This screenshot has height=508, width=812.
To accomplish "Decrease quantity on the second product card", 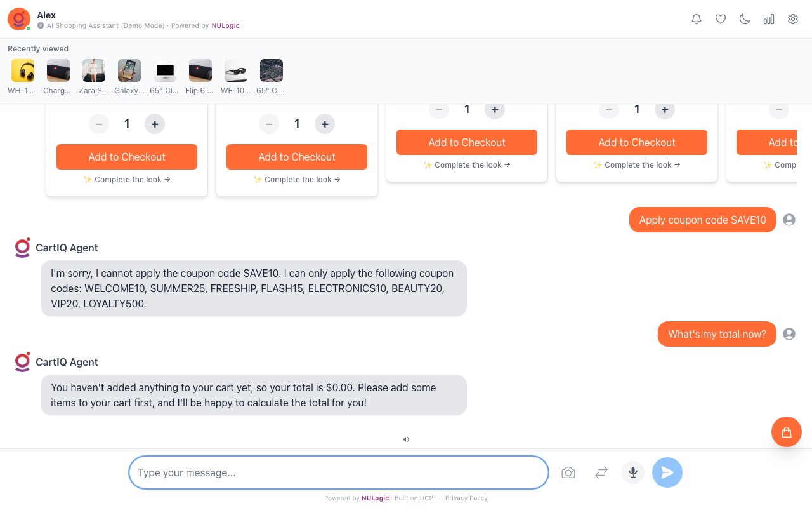I will click(x=269, y=124).
